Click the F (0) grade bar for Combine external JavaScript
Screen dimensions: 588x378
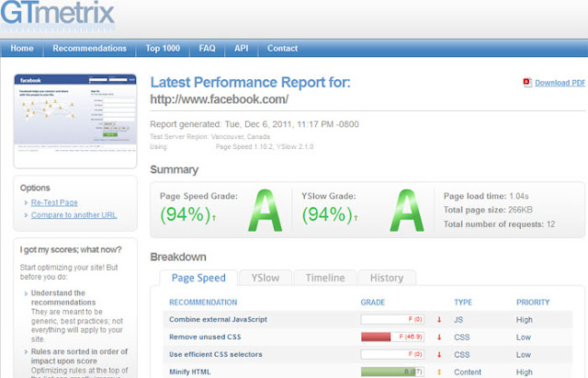pyautogui.click(x=392, y=319)
